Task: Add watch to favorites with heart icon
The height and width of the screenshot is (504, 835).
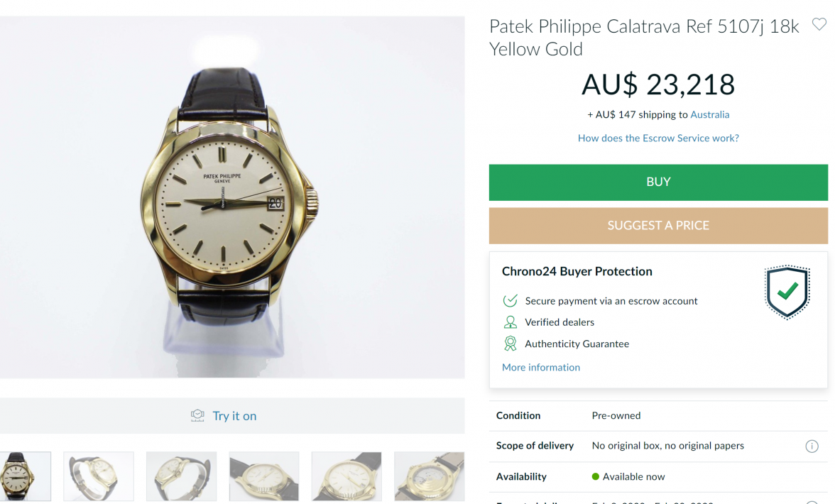Action: pos(819,25)
